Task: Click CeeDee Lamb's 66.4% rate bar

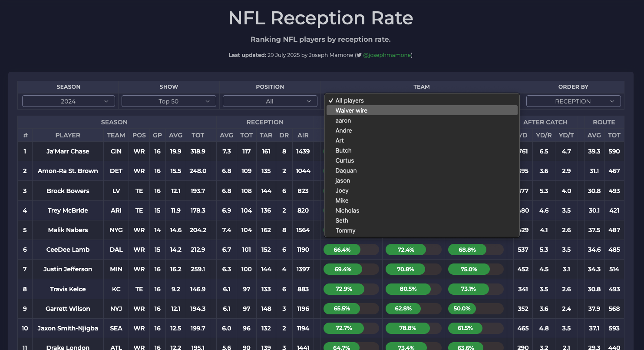Action: (351, 250)
